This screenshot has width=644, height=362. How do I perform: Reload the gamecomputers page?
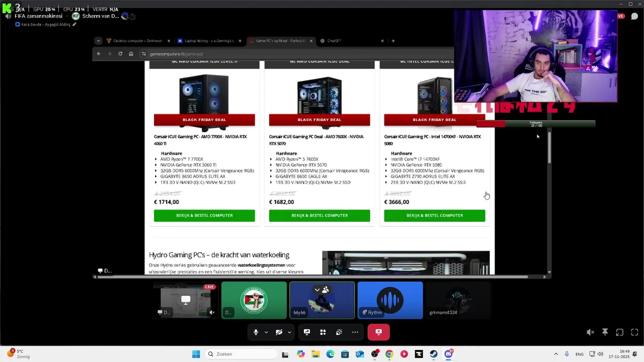pyautogui.click(x=120, y=54)
